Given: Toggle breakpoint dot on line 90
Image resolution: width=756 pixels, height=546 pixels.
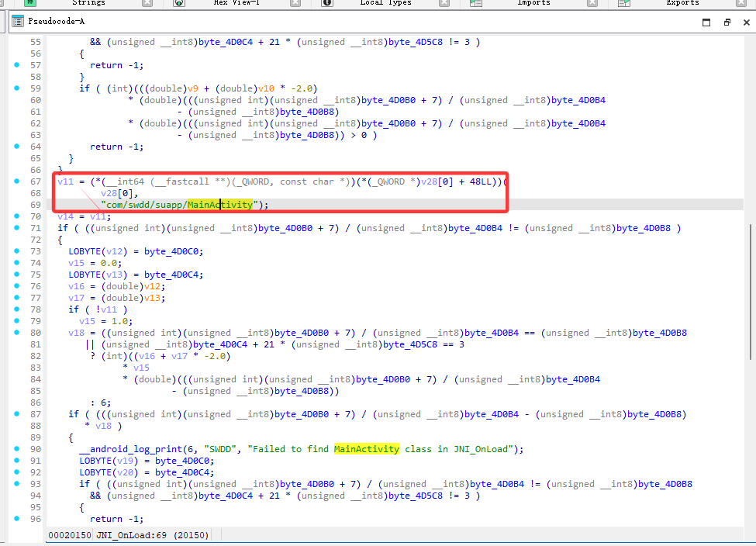Looking at the screenshot, I should point(17,448).
